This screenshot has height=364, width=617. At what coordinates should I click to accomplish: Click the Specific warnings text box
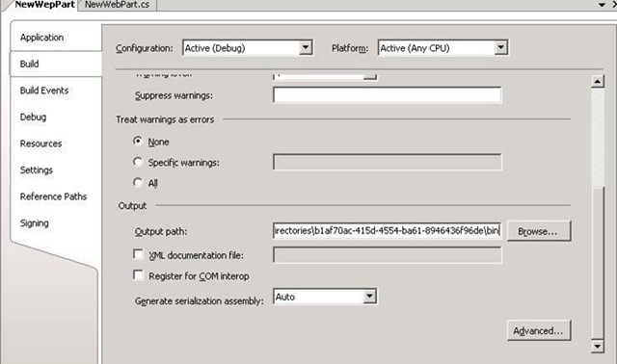pyautogui.click(x=388, y=162)
